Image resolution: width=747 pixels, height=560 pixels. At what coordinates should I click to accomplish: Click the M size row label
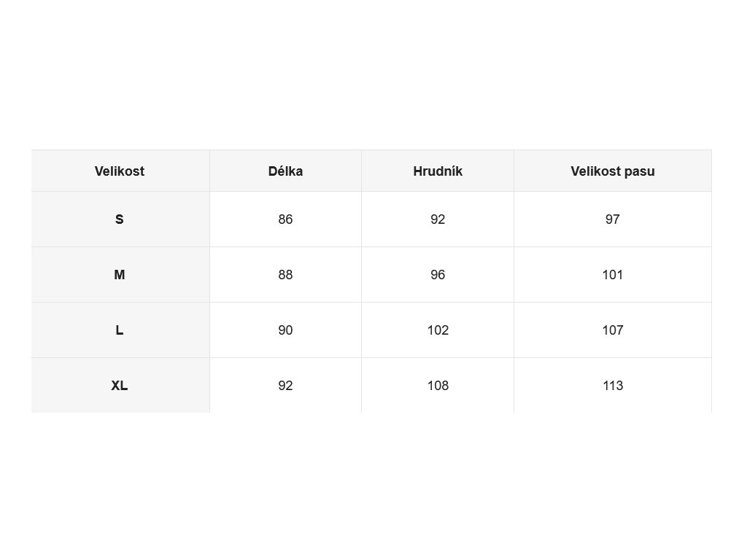[x=119, y=275]
